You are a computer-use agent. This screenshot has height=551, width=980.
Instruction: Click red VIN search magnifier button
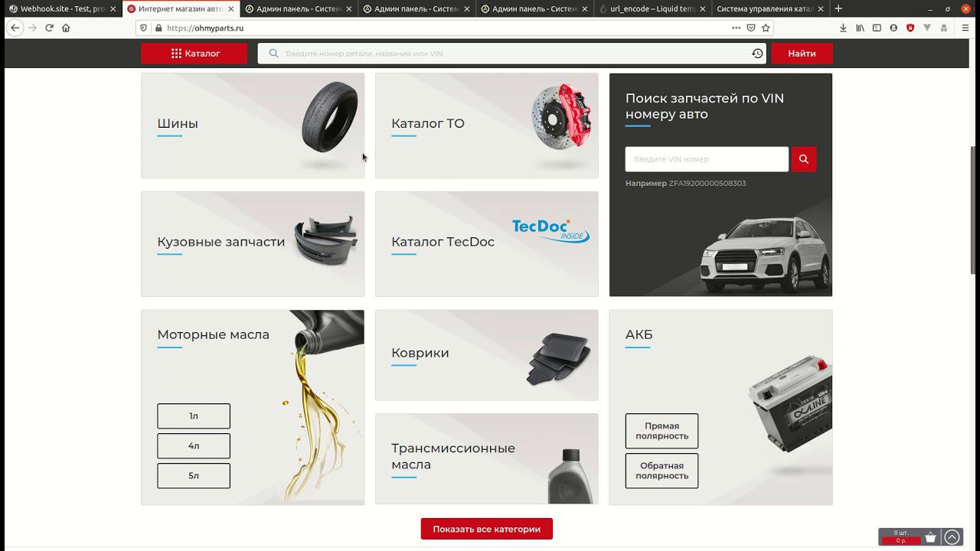coord(804,159)
